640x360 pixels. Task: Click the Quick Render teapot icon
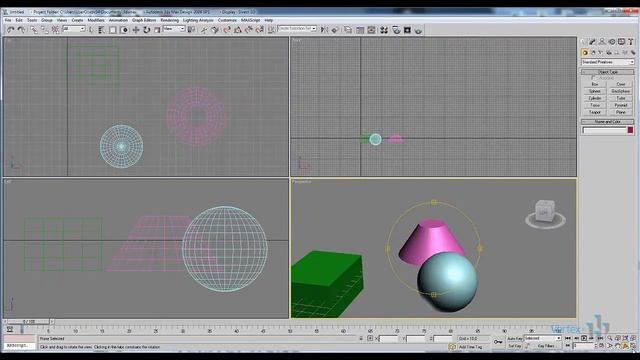coord(418,31)
